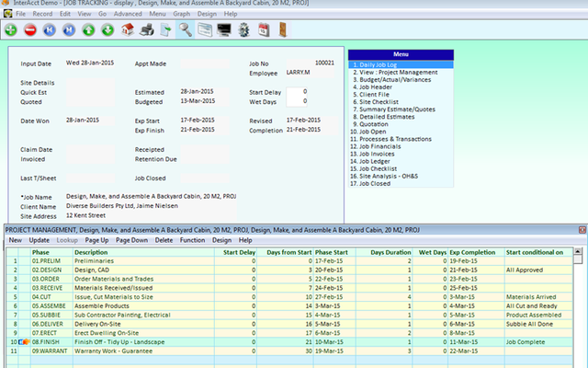Open the calendar icon in toolbar
Image resolution: width=588 pixels, height=368 pixels.
264,29
